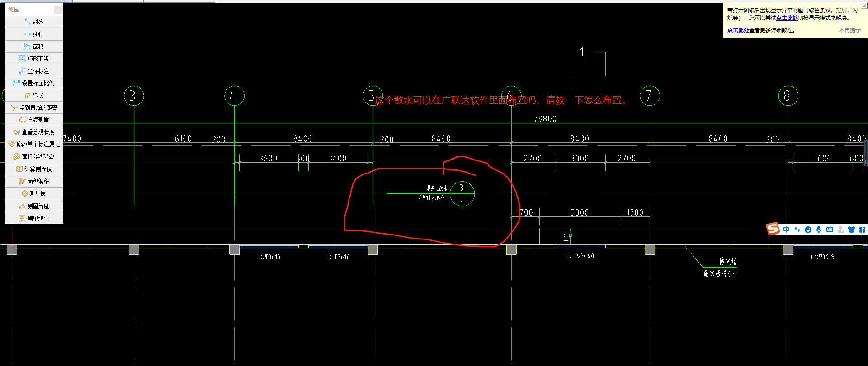Click the Sogou user account icon
Image resolution: width=868 pixels, height=366 pixels.
tap(840, 230)
